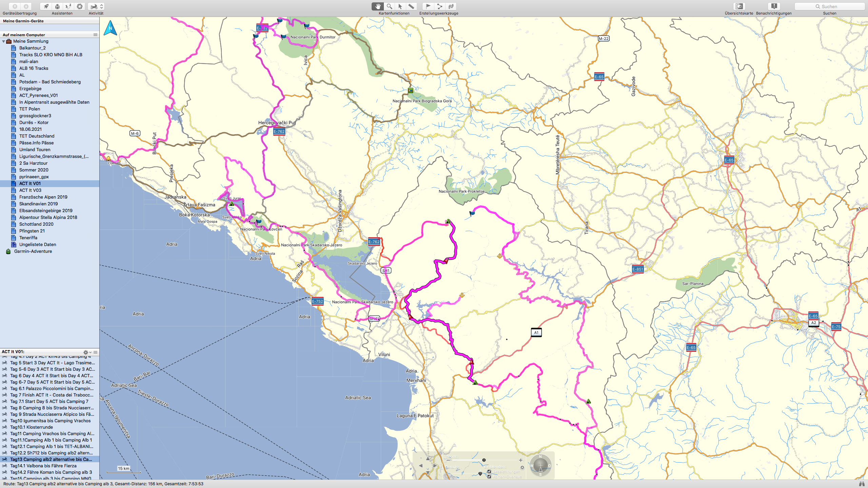Uncheck the Karten-Overlays checkbox

tap(489, 476)
